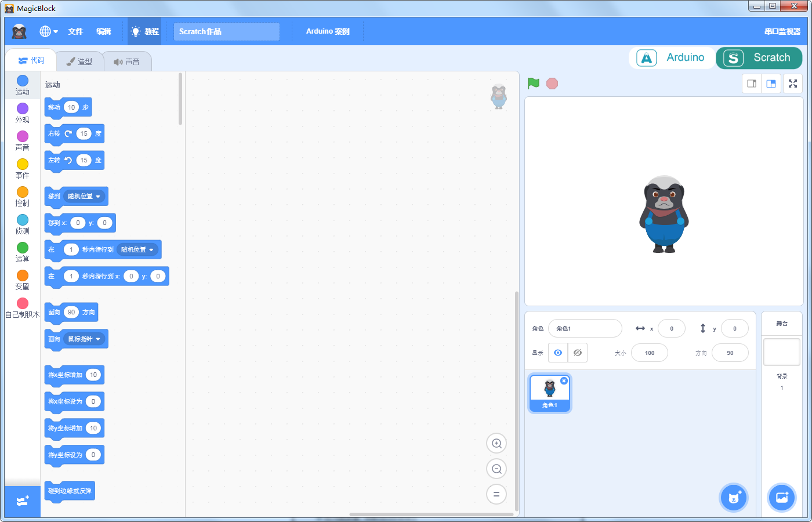Click the choose a backdrop button

[x=782, y=498]
